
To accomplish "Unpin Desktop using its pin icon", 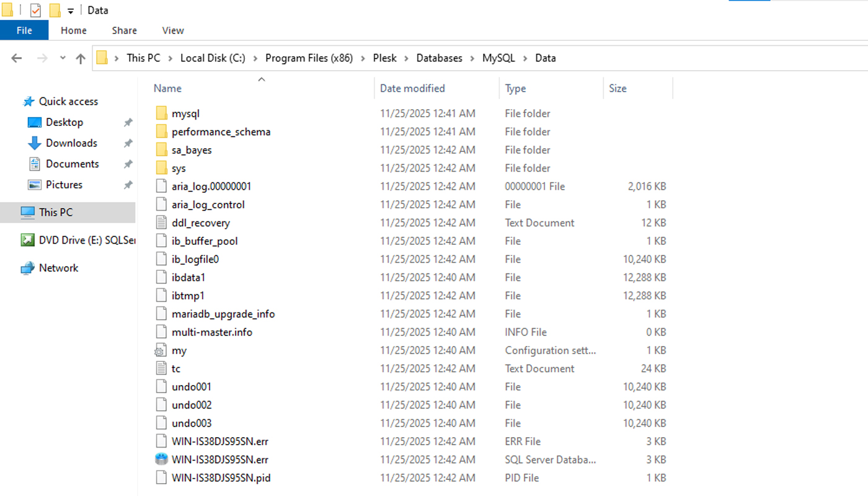I will pyautogui.click(x=128, y=123).
